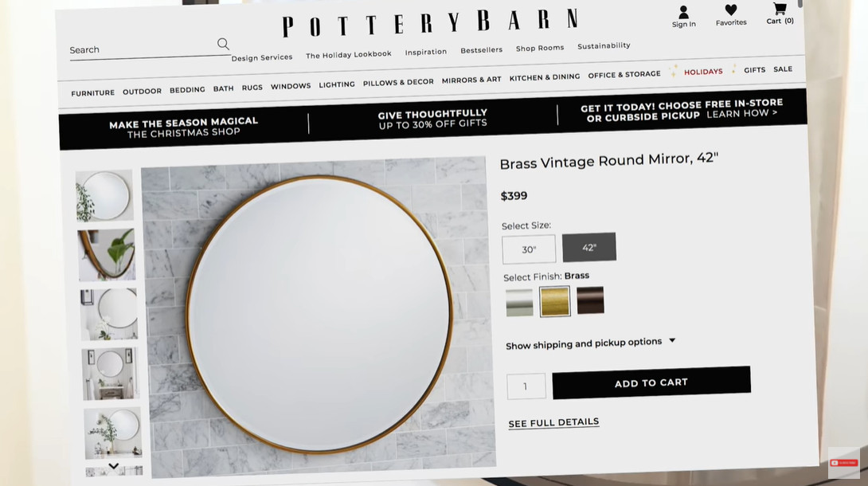Select the 30" size option
Viewport: 868px width, 486px height.
tap(529, 249)
